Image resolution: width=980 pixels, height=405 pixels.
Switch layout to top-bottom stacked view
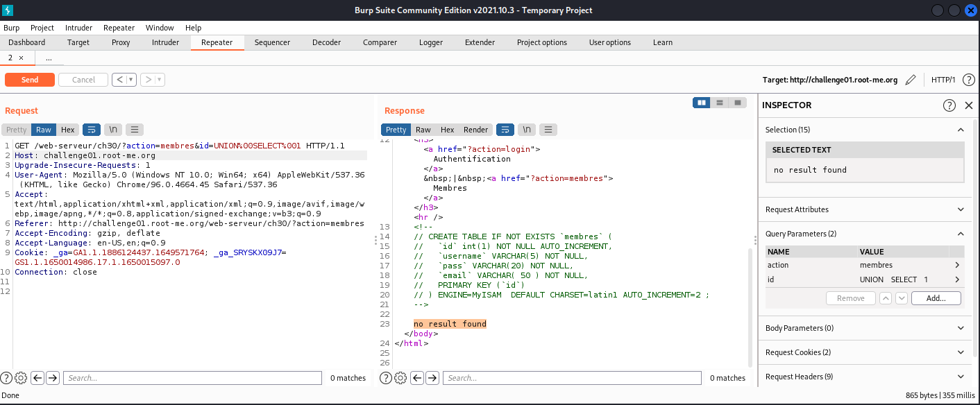(720, 103)
